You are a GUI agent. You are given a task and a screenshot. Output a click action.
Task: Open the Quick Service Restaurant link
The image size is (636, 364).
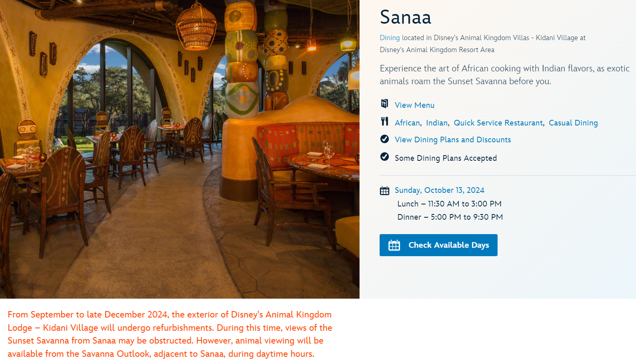click(x=498, y=123)
